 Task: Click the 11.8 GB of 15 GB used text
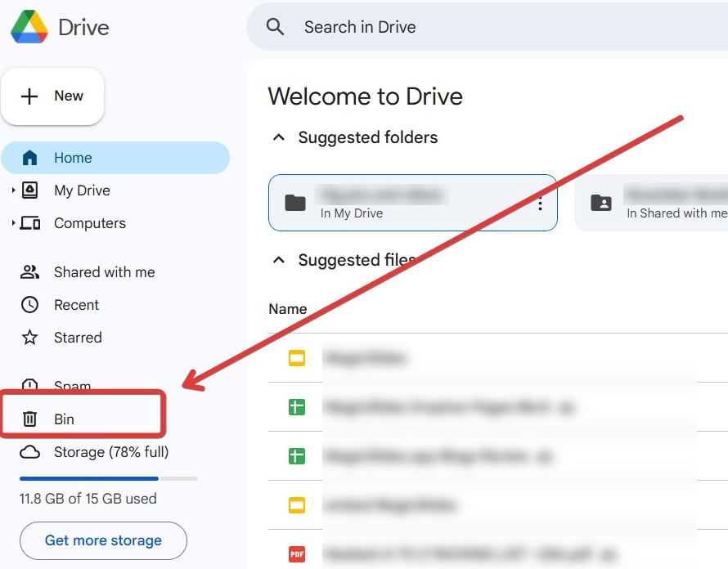(88, 499)
